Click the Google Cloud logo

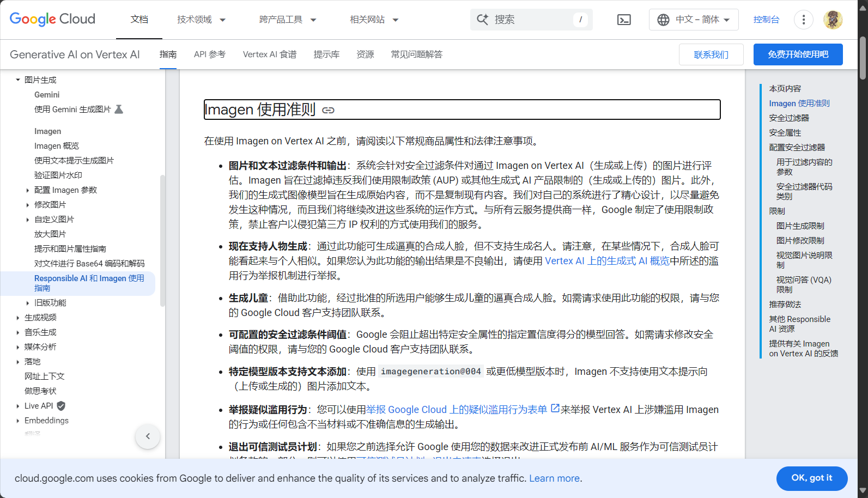tap(52, 19)
